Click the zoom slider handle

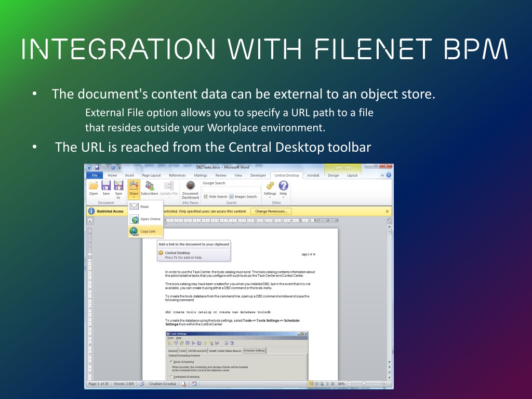click(364, 384)
